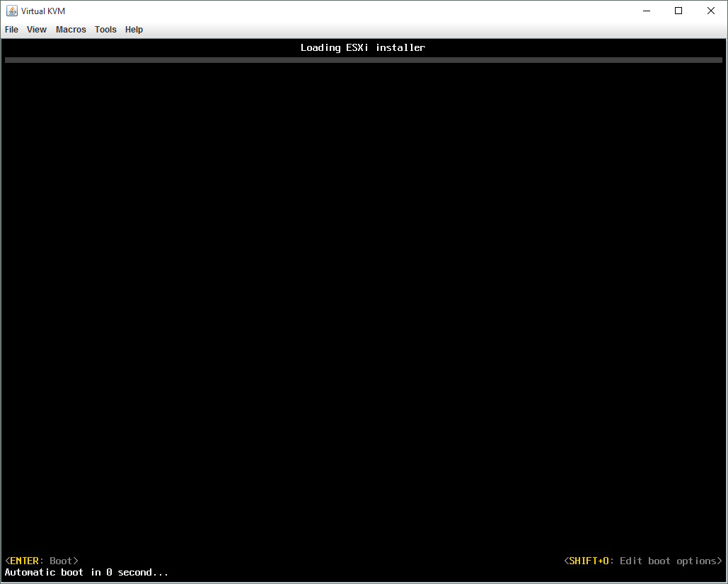Click the Virtual KVM title text

[43, 11]
